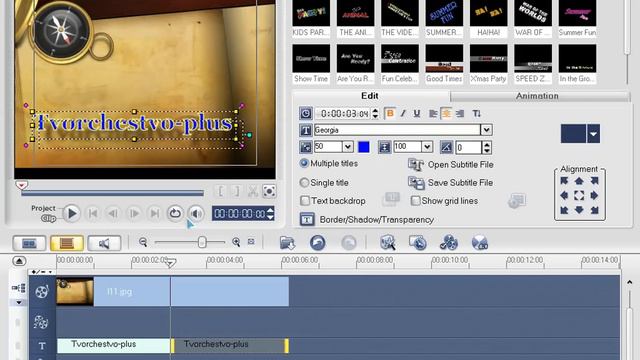
Task: Open the font size 50 dropdown
Action: click(347, 147)
